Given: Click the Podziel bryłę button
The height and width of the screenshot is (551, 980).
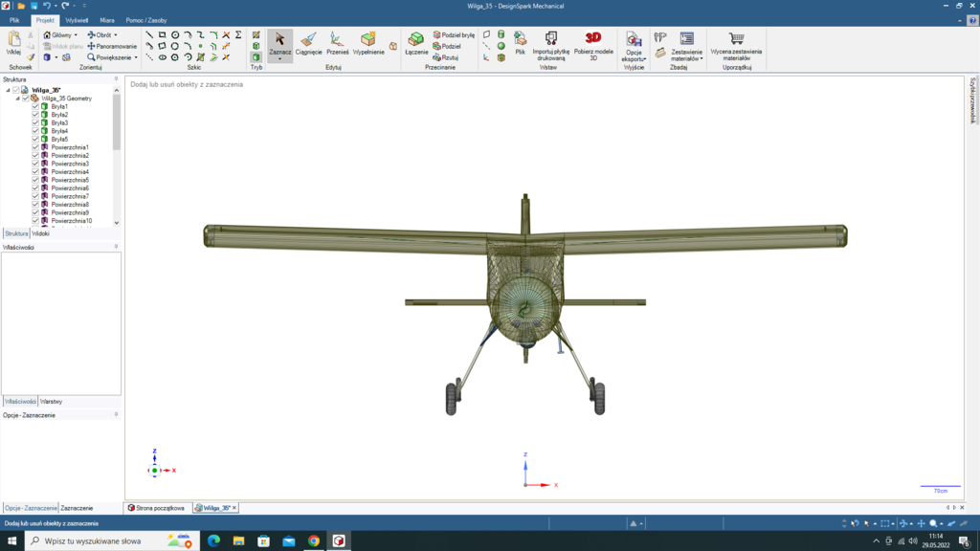Looking at the screenshot, I should pos(454,34).
